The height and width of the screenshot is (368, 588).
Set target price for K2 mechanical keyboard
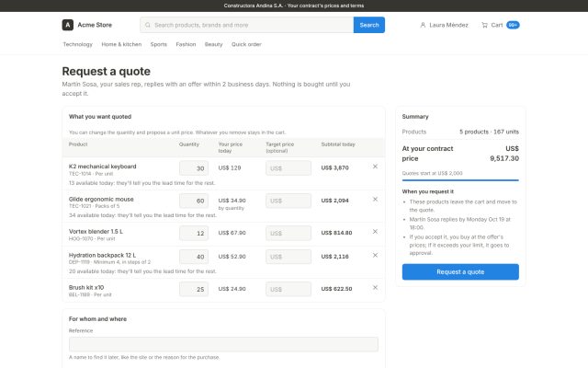click(288, 168)
